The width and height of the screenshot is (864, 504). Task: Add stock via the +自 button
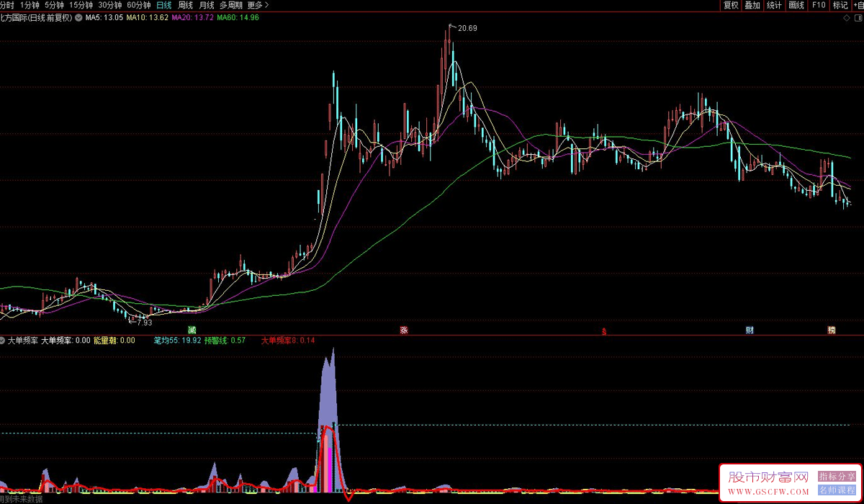point(858,5)
